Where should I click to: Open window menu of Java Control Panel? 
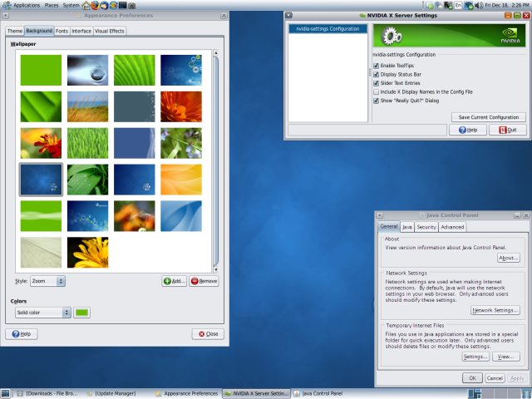click(x=380, y=215)
